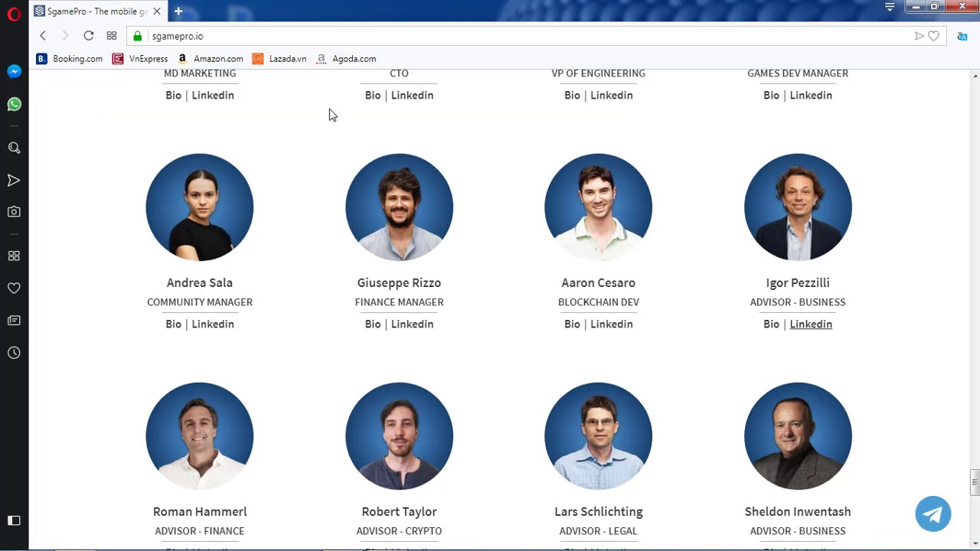Open Speed Dial grid in sidebar
The image size is (980, 551).
click(14, 256)
